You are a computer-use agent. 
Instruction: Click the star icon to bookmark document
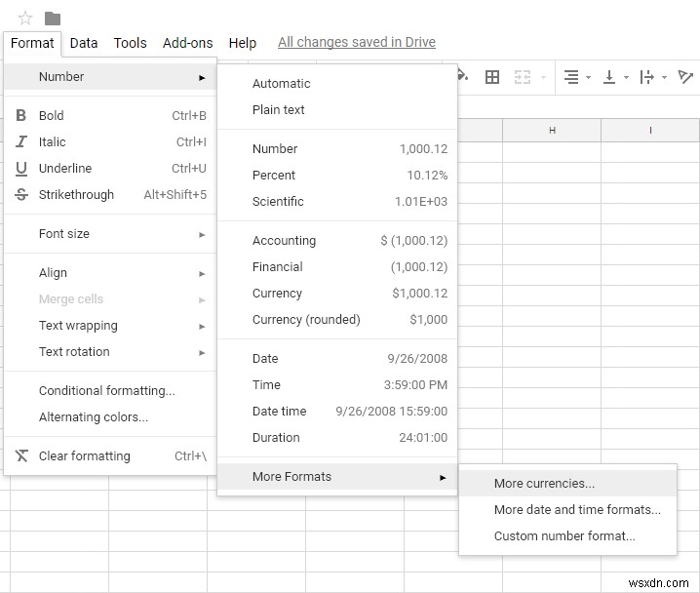coord(25,18)
